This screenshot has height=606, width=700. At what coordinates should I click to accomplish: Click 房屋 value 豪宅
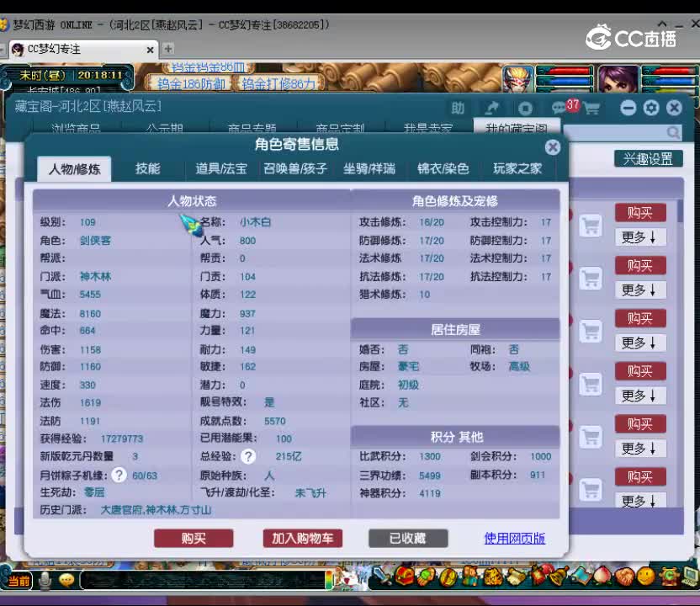coord(408,367)
